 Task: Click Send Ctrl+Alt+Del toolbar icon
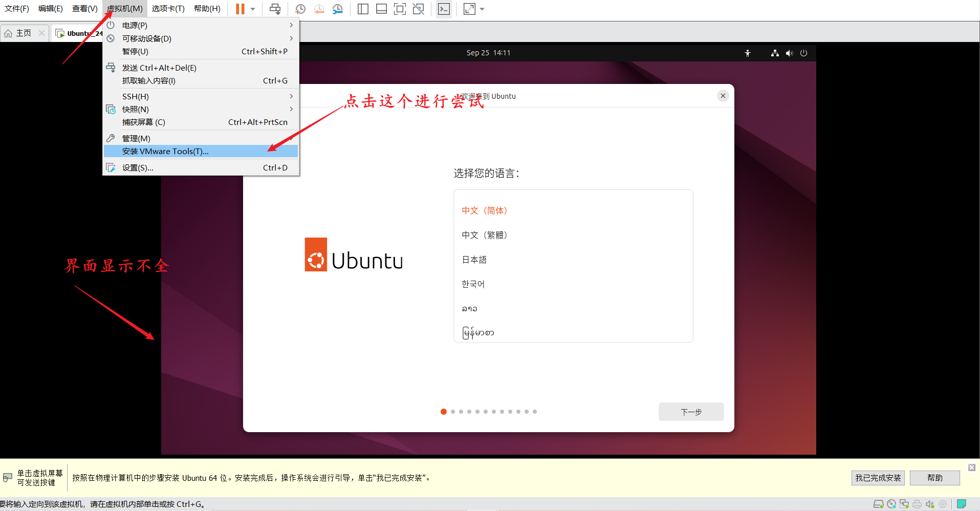tap(275, 9)
